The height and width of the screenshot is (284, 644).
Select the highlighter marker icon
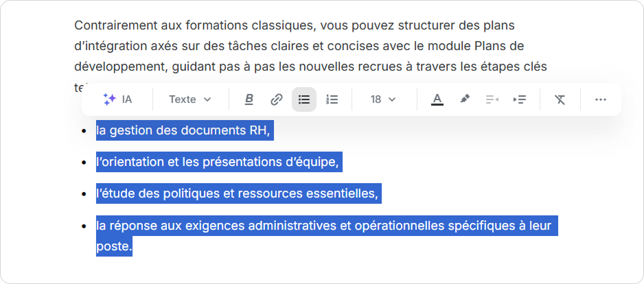coord(465,99)
